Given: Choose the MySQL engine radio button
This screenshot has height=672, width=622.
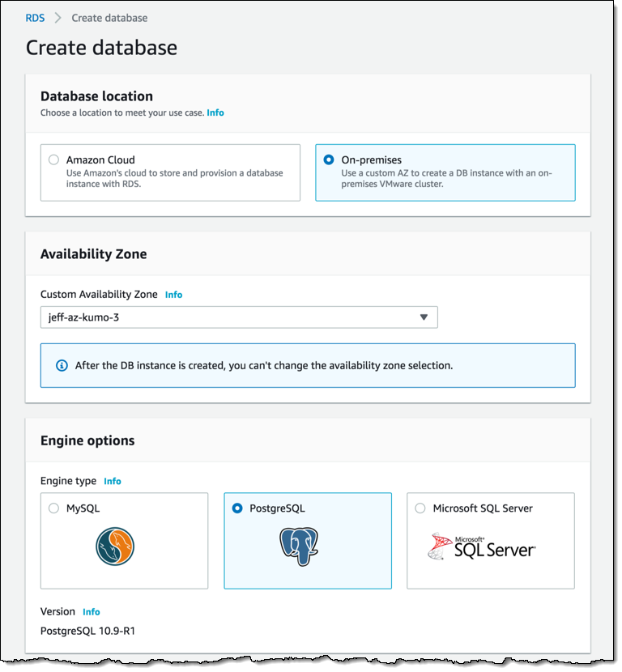Looking at the screenshot, I should click(54, 508).
